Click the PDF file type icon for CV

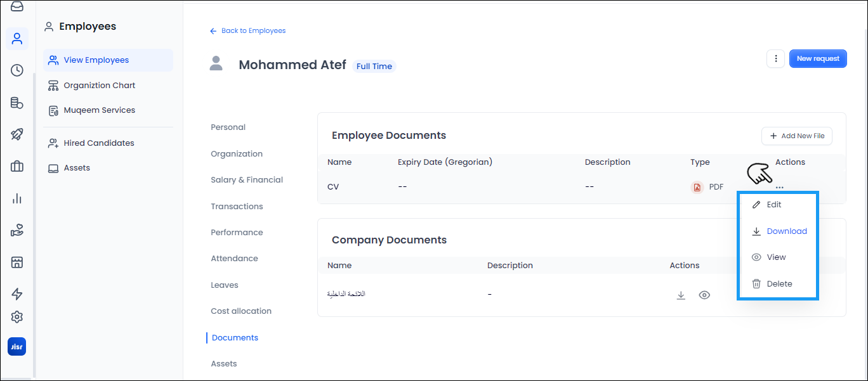coord(697,186)
